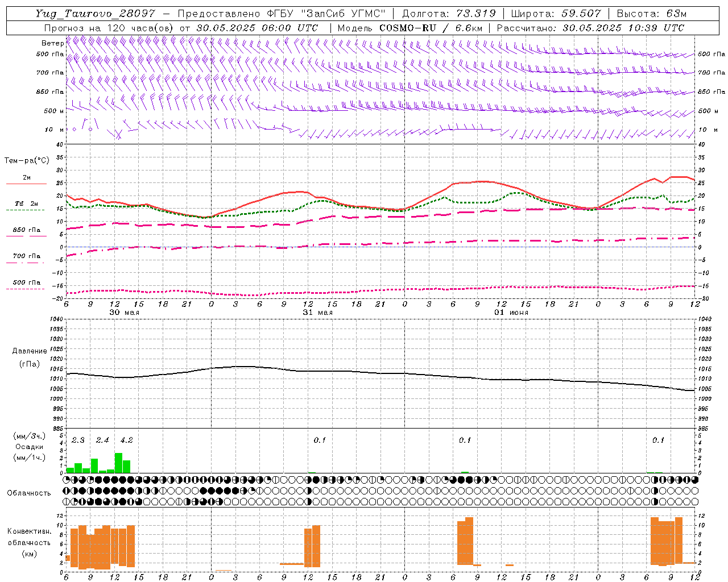Click the Облачность cloud cover label

[29, 493]
